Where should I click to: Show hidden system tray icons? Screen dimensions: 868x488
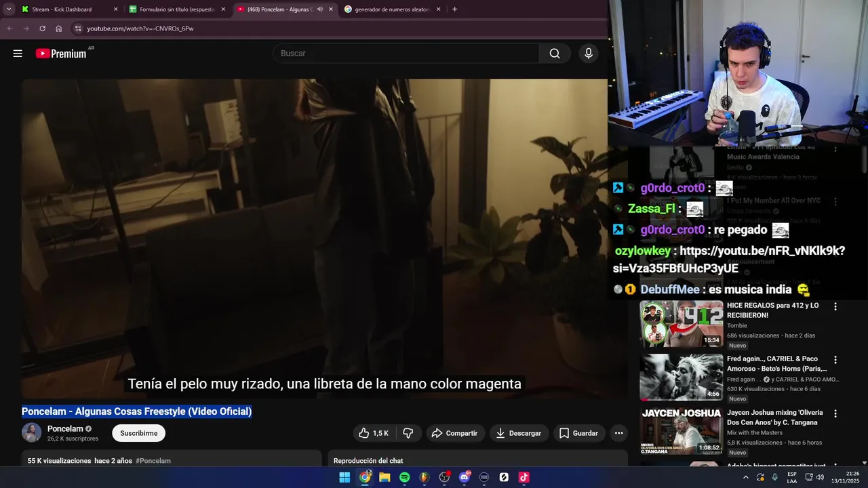[x=746, y=477]
